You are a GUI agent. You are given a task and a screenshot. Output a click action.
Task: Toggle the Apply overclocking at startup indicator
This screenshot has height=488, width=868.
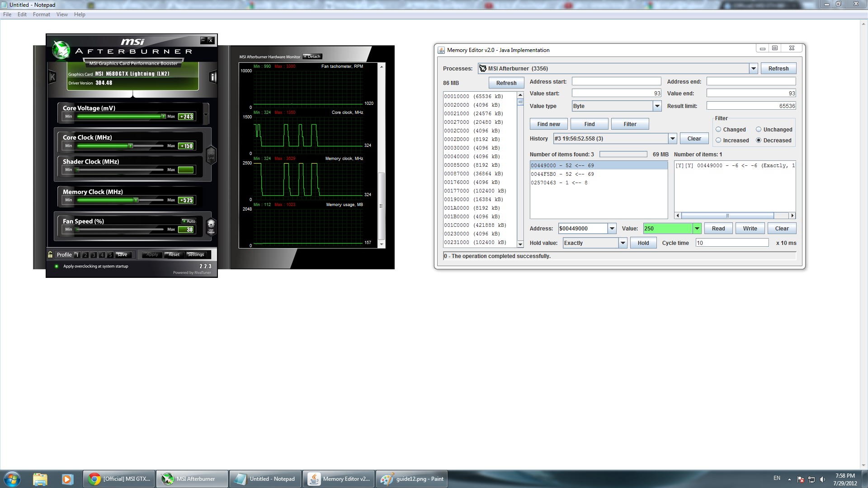click(57, 266)
